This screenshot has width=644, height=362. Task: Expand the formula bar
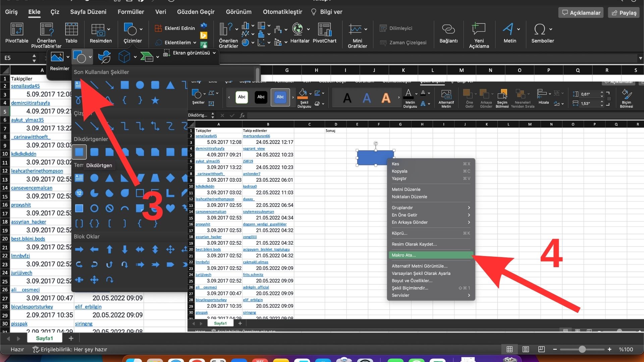point(640,58)
